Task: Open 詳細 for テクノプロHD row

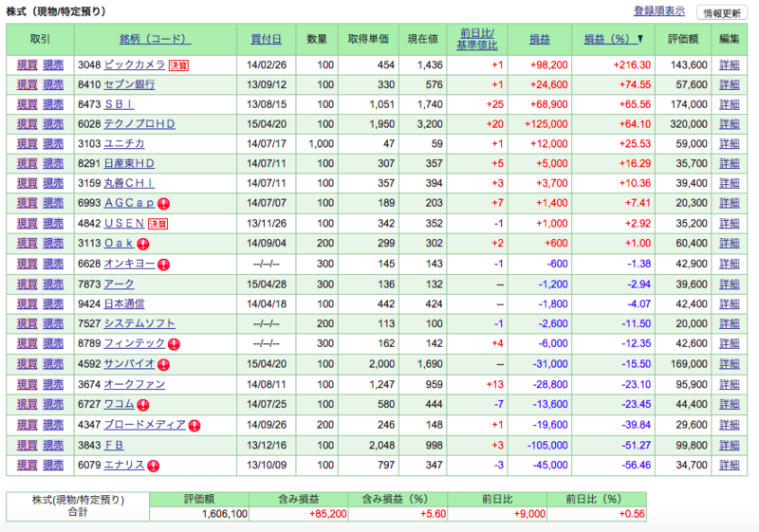Action: pyautogui.click(x=729, y=124)
